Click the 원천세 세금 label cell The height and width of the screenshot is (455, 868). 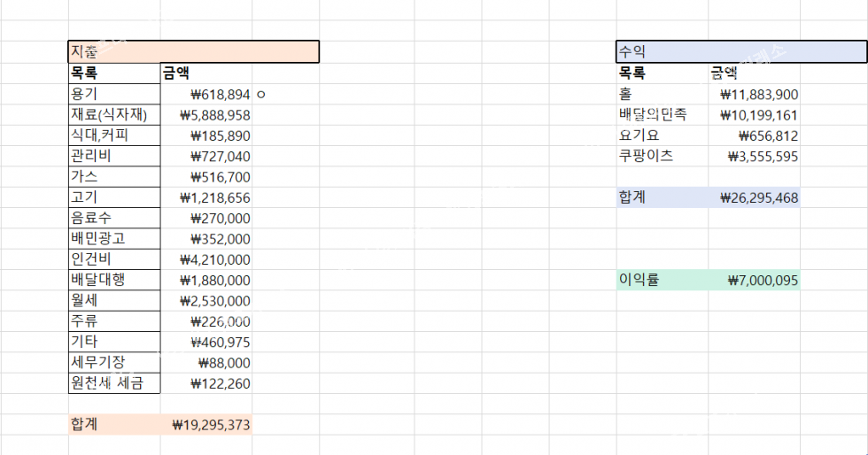[113, 383]
